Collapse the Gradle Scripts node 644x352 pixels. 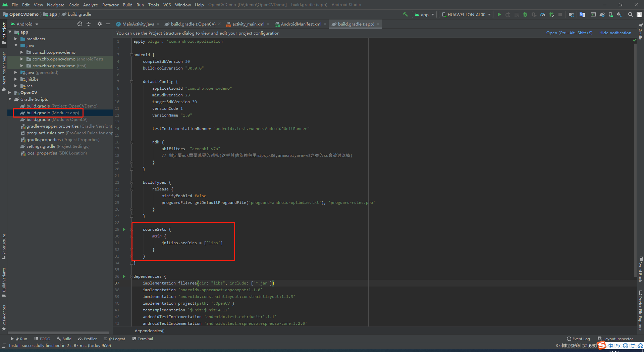tap(10, 99)
